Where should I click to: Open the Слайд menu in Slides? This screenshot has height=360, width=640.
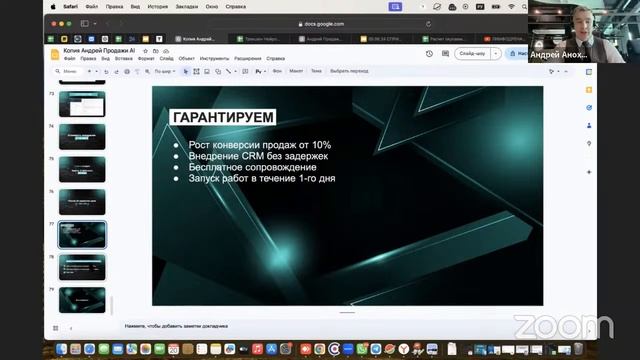point(167,59)
